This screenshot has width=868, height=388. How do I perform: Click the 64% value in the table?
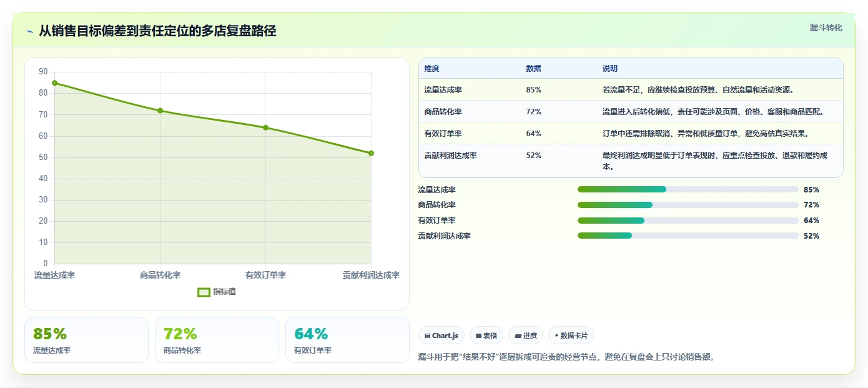(x=533, y=134)
